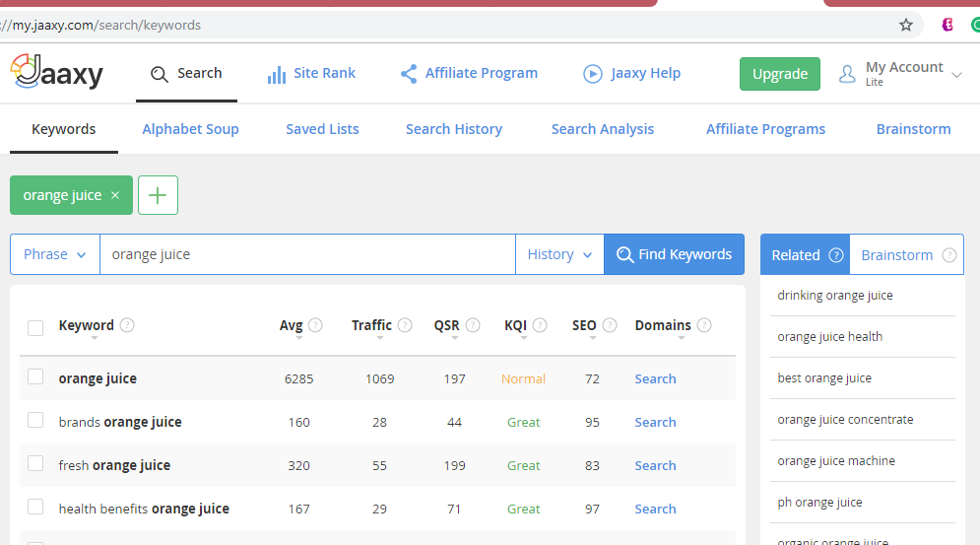Open the Saved Lists tab
Screen dimensions: 980x545
pos(322,129)
